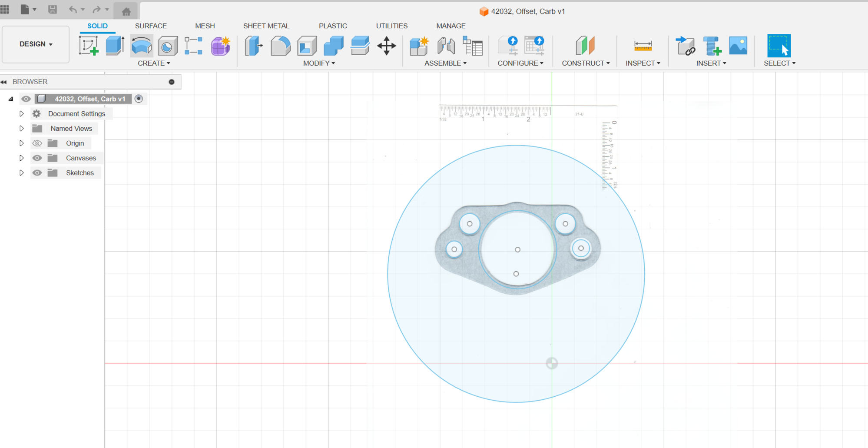The height and width of the screenshot is (448, 868).
Task: Open the MODIFY dropdown menu
Action: tap(319, 63)
